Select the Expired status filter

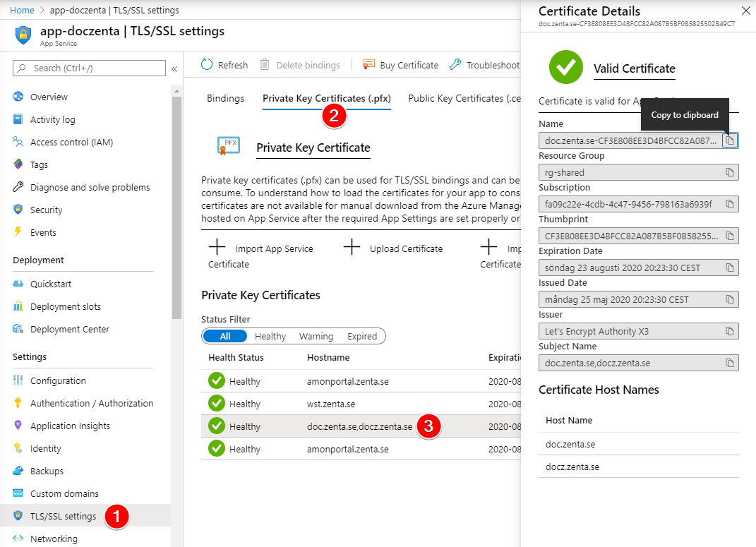point(362,337)
